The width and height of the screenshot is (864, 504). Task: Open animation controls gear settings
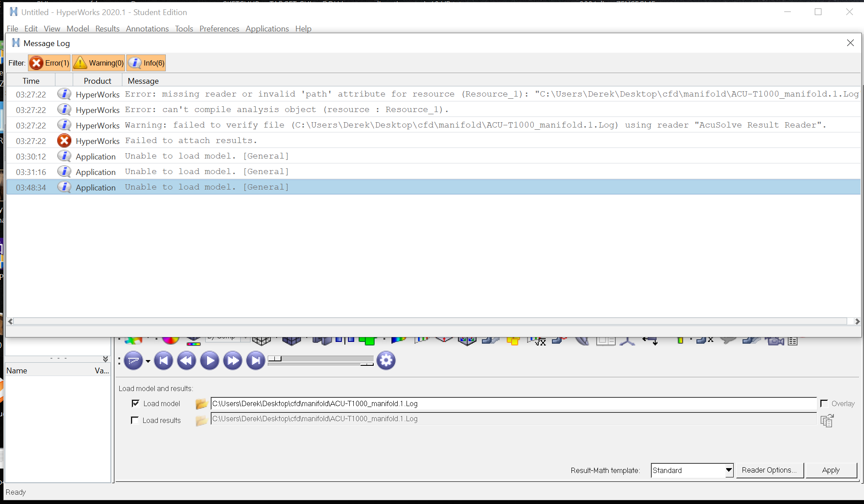point(386,361)
